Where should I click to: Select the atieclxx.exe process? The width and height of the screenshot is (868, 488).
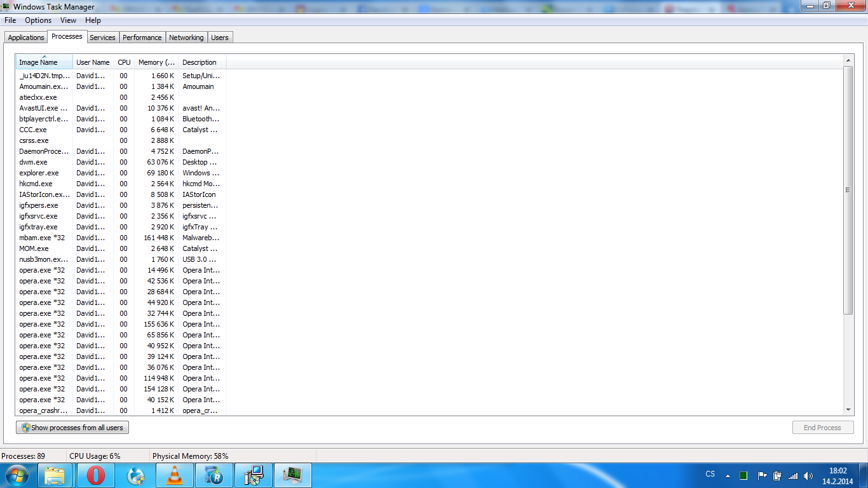tap(121, 97)
